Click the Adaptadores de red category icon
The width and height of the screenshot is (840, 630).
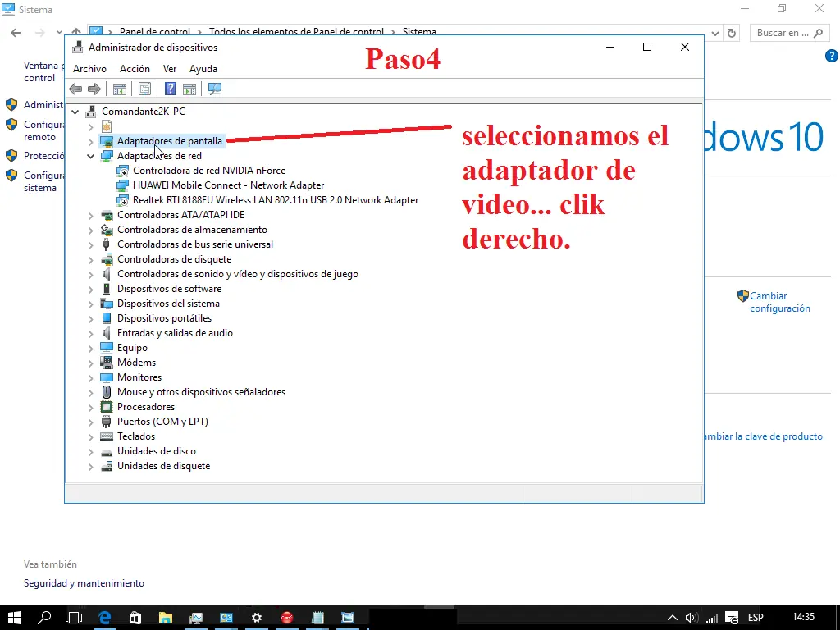[x=107, y=156]
